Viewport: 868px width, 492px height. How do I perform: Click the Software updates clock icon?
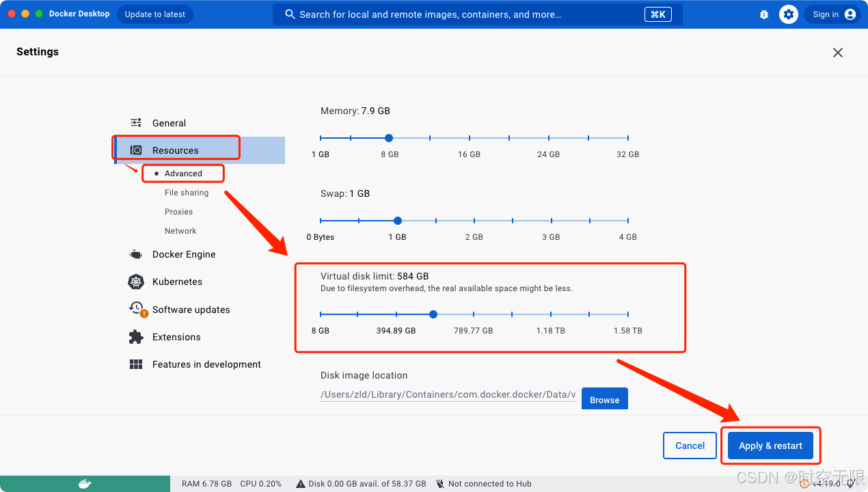pyautogui.click(x=136, y=308)
